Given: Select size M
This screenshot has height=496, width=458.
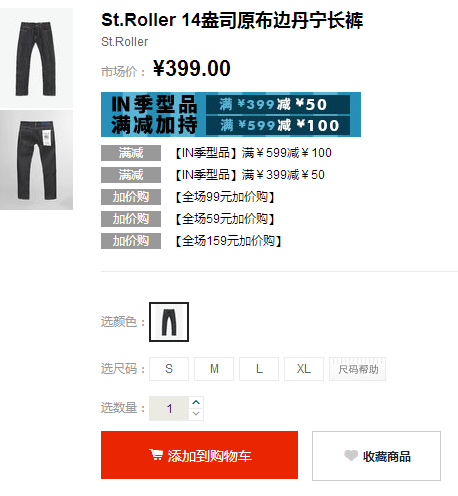Looking at the screenshot, I should [214, 369].
